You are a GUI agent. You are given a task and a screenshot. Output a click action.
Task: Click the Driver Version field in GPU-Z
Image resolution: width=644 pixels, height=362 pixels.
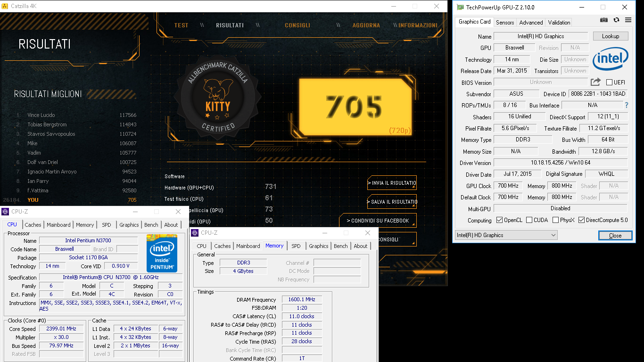561,163
